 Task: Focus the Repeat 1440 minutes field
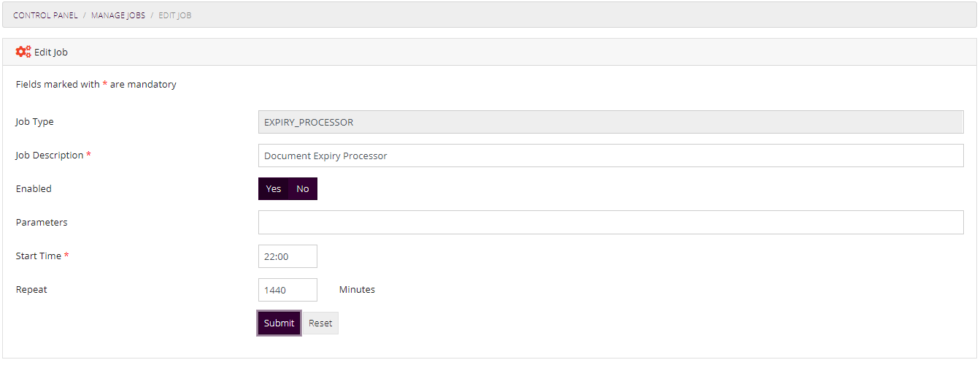tap(288, 290)
